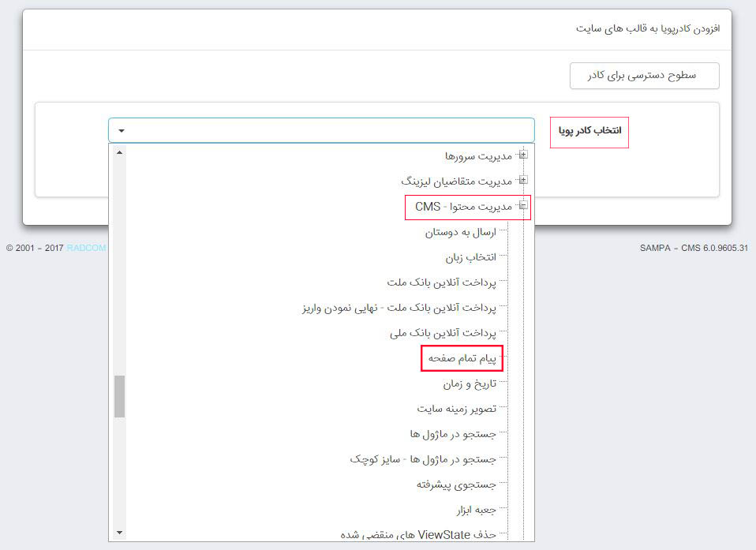Expand the مدیریت سرورها tree node
Viewport: 756px width, 550px height.
[x=523, y=155]
